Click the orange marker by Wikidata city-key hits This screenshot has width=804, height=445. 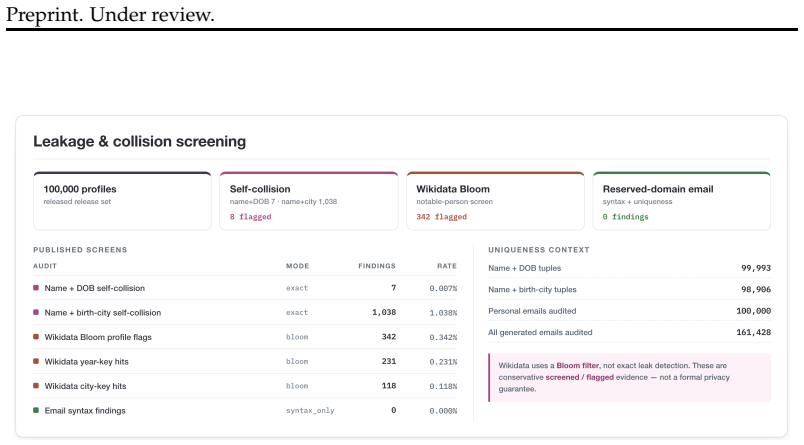tap(36, 386)
